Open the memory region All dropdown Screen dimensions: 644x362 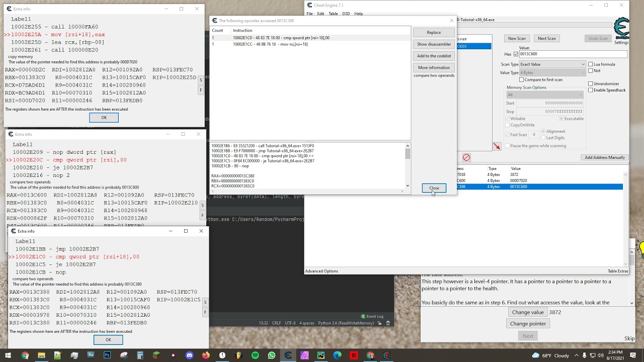pyautogui.click(x=544, y=95)
